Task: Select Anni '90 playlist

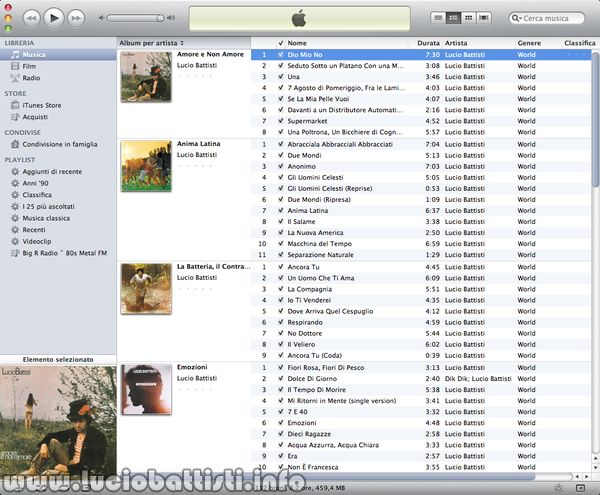Action: click(x=58, y=183)
